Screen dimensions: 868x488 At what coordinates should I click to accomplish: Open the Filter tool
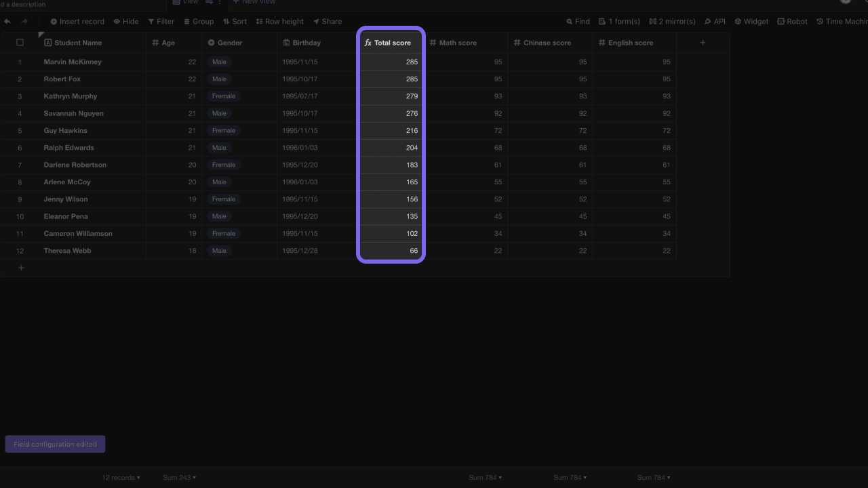tap(161, 22)
